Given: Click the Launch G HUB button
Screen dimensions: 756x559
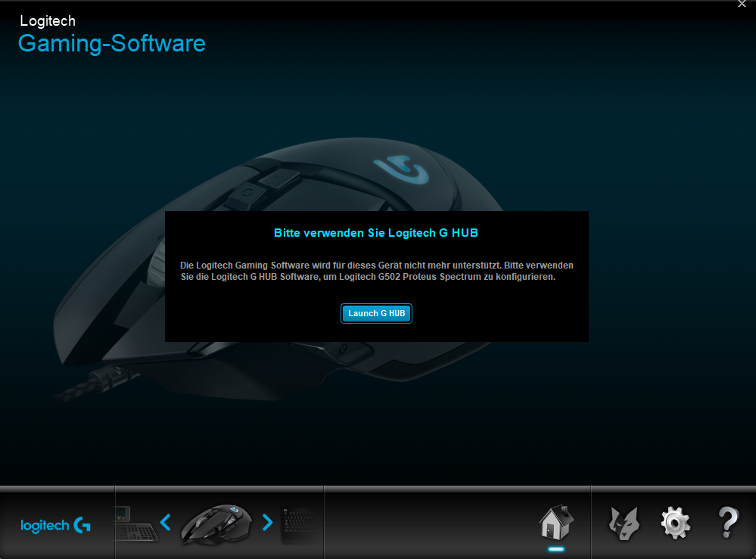Looking at the screenshot, I should point(376,313).
